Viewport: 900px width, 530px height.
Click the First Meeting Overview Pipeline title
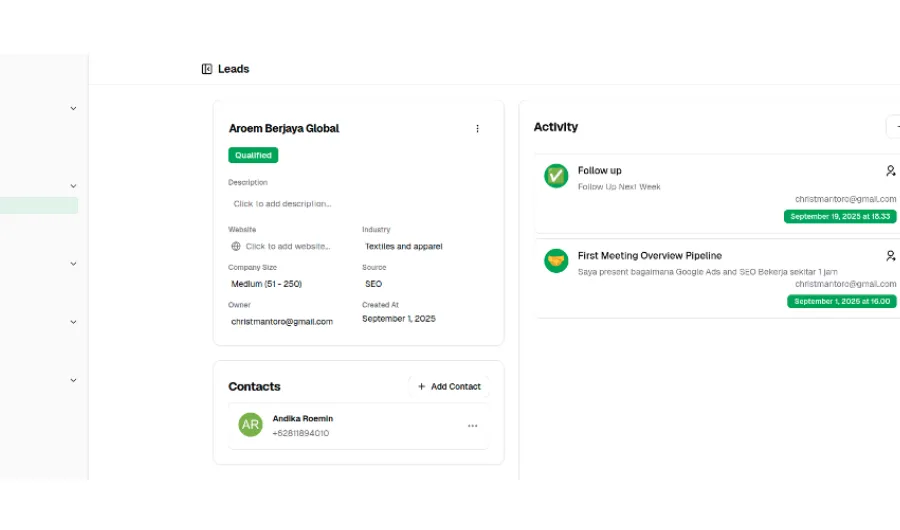click(650, 256)
